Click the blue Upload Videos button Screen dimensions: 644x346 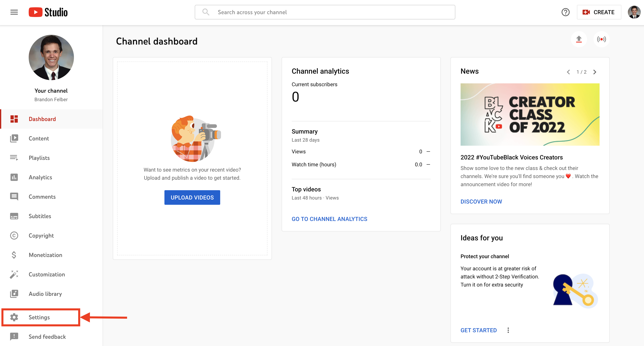tap(192, 197)
